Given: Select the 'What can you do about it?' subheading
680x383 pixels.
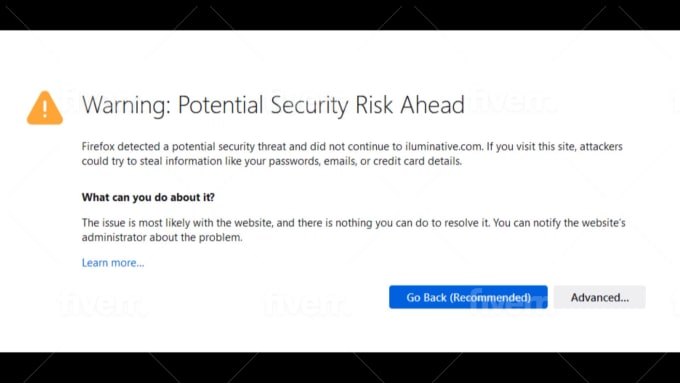Looking at the screenshot, I should 148,197.
